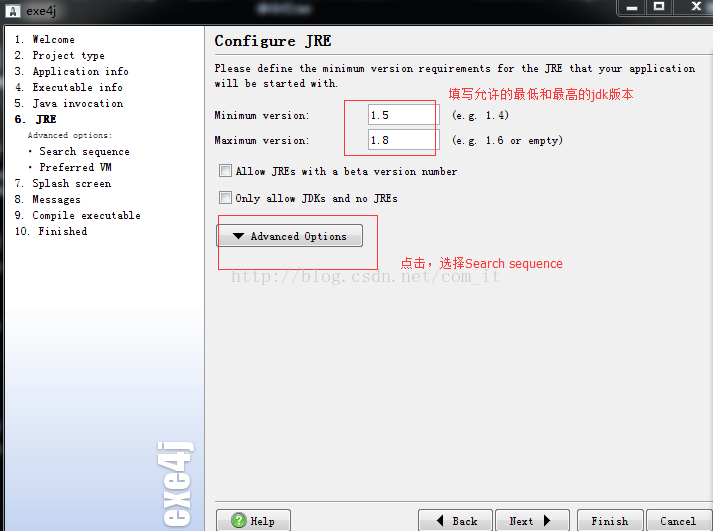Go to the Welcome step
The image size is (713, 531).
coord(53,39)
